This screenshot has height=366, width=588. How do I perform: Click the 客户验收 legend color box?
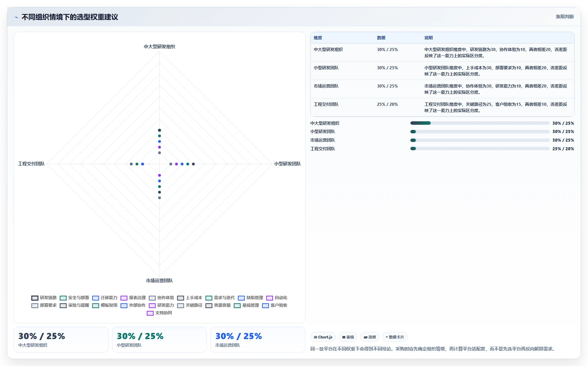[265, 306]
